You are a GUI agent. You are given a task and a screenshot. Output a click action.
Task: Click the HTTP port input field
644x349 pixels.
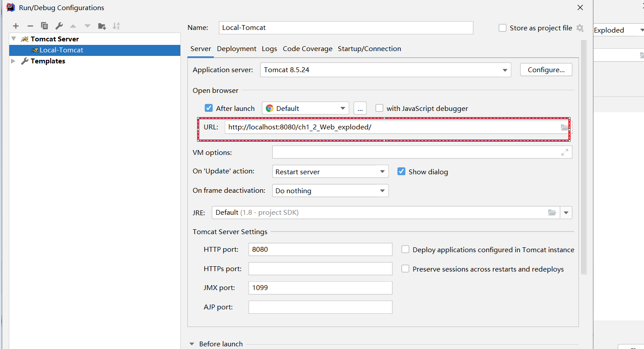(320, 249)
